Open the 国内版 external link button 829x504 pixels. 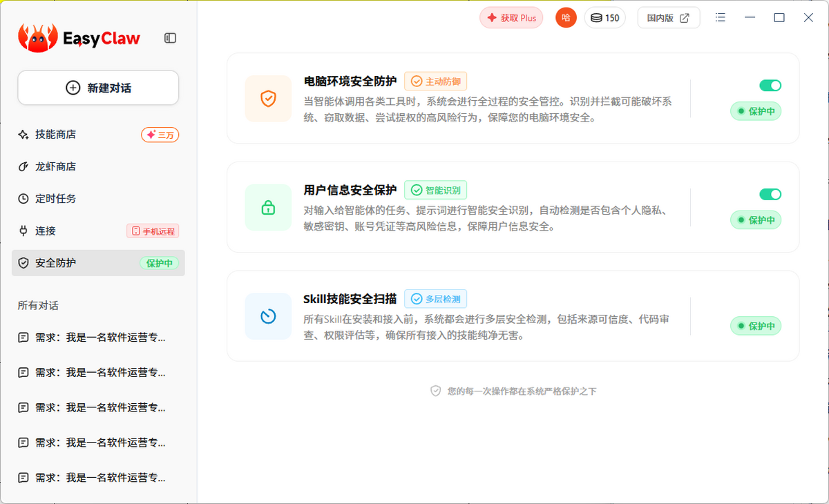[x=668, y=18]
